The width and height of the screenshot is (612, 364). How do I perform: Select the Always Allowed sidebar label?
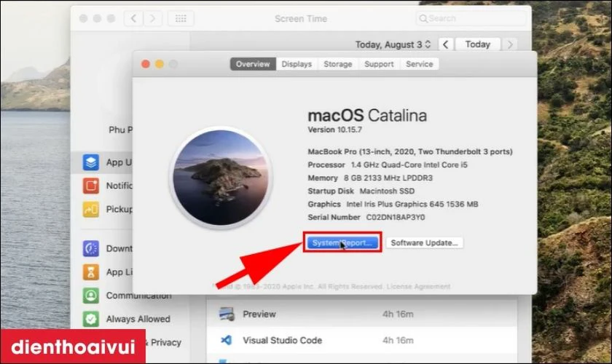[138, 319]
